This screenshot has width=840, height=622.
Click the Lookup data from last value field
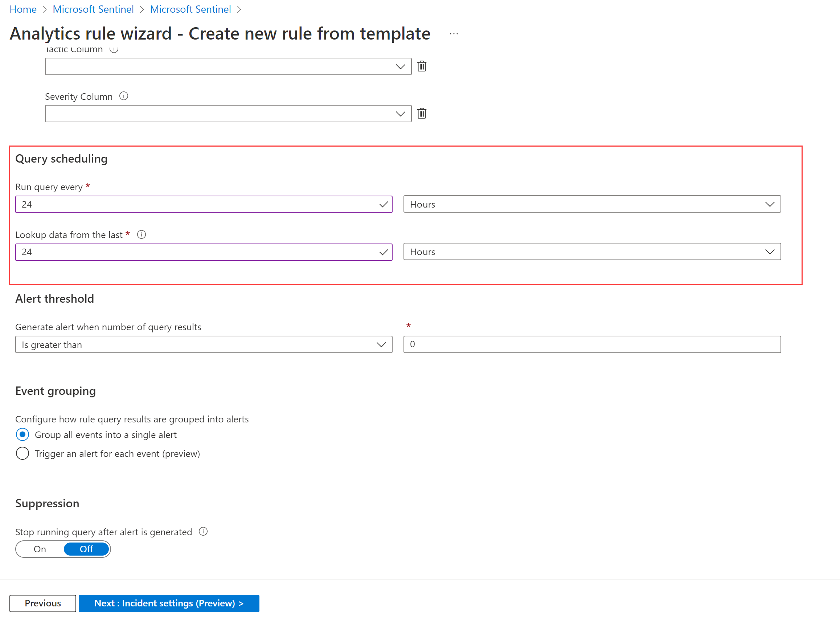pos(203,251)
